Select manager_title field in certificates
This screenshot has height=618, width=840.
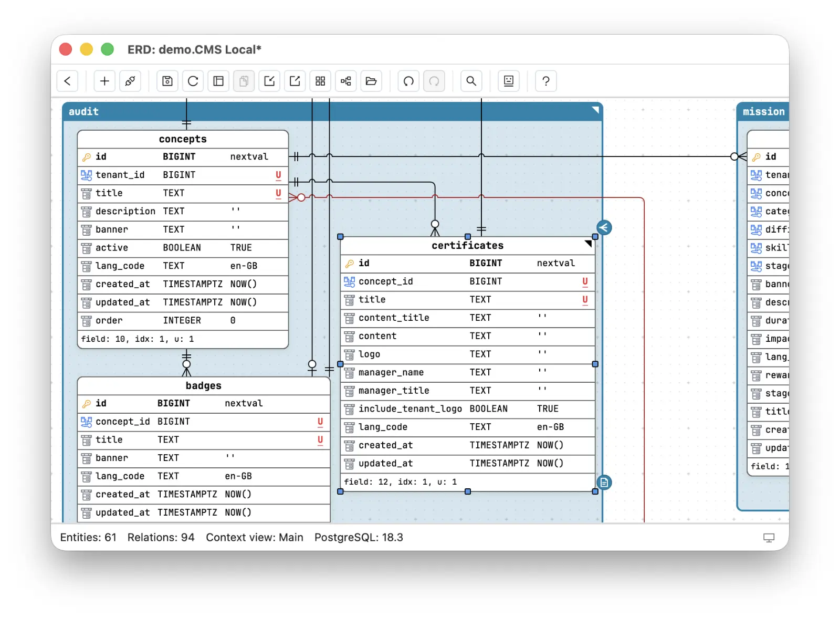[x=467, y=391]
